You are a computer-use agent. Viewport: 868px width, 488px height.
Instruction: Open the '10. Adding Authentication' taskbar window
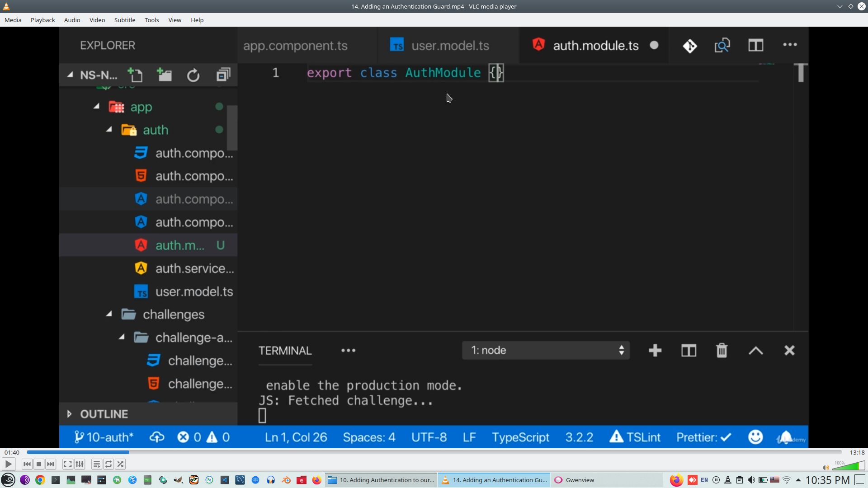point(381,480)
